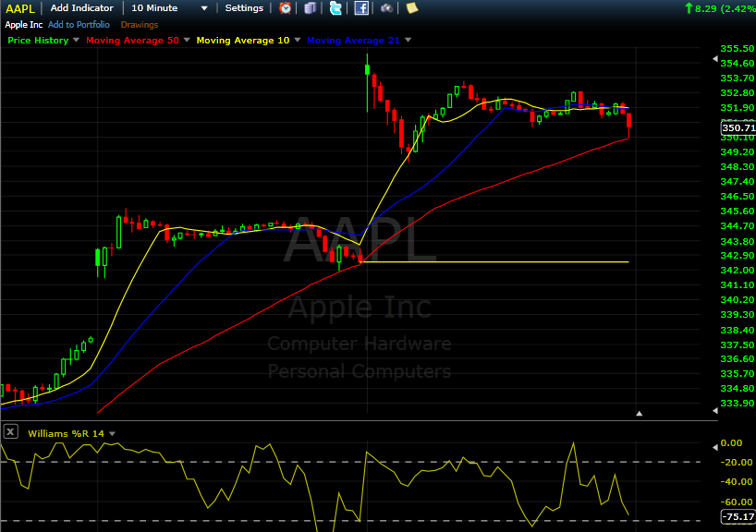Expand the Moving Average 10 dropdown arrow
Image resolution: width=756 pixels, height=532 pixels.
coord(297,40)
